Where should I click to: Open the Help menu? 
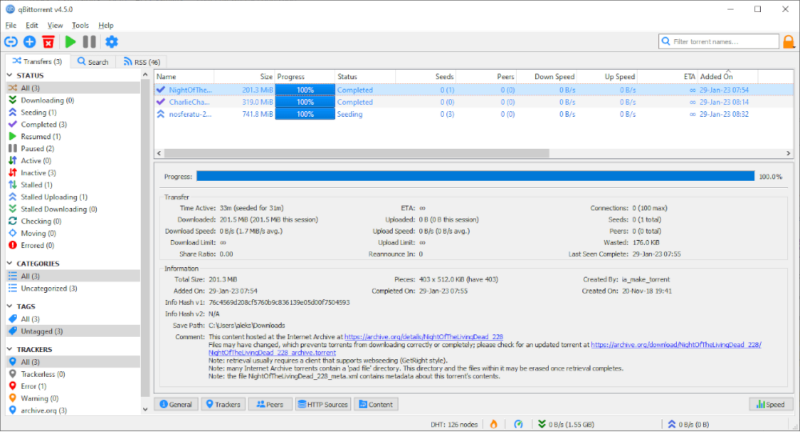106,26
